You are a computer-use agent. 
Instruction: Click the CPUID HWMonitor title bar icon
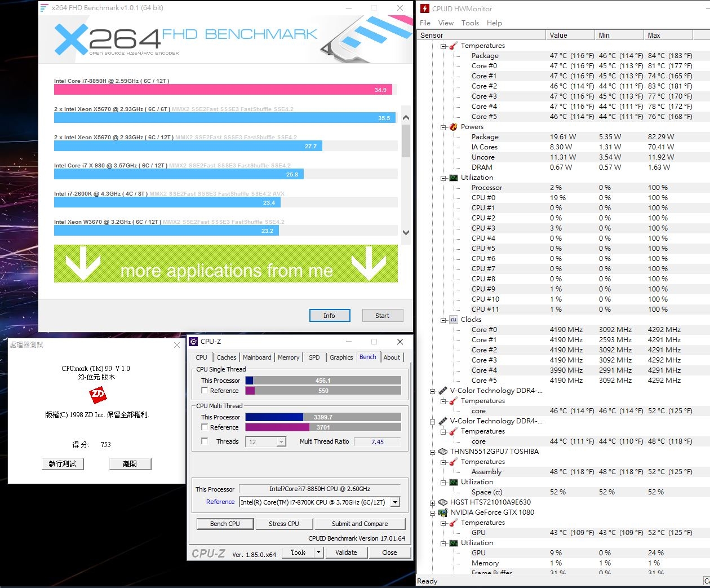pos(425,8)
